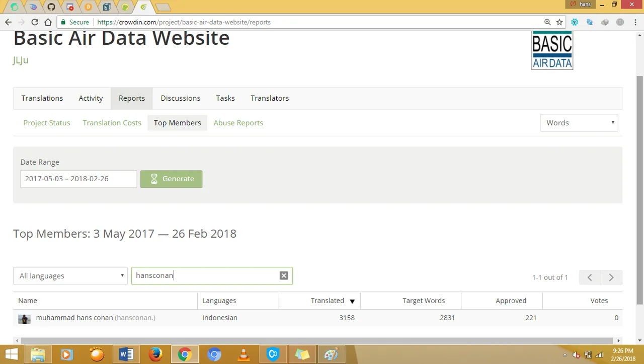Open Sticky Notes from taskbar
Viewport: 644px width, 364px height.
point(302,354)
